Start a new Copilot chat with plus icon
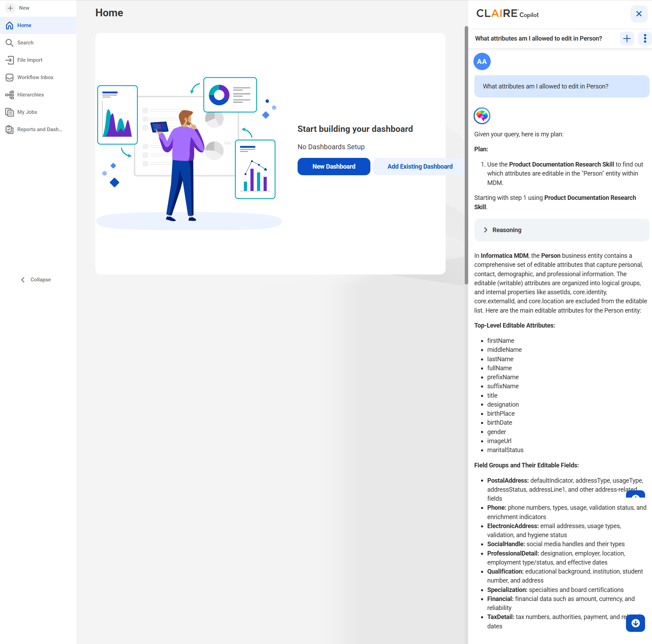This screenshot has height=644, width=652. click(627, 39)
